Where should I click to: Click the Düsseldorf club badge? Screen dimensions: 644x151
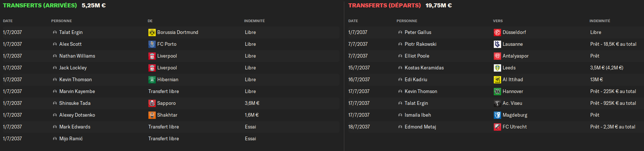(x=497, y=32)
